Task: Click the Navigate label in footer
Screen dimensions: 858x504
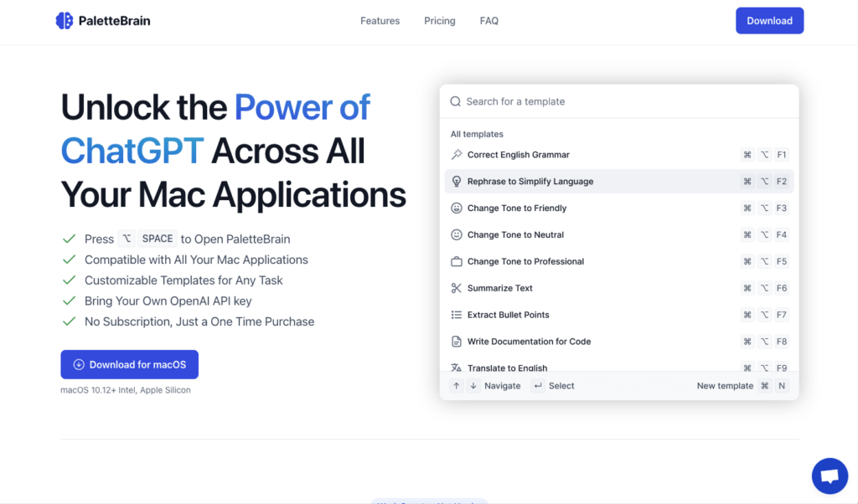Action: (x=503, y=386)
